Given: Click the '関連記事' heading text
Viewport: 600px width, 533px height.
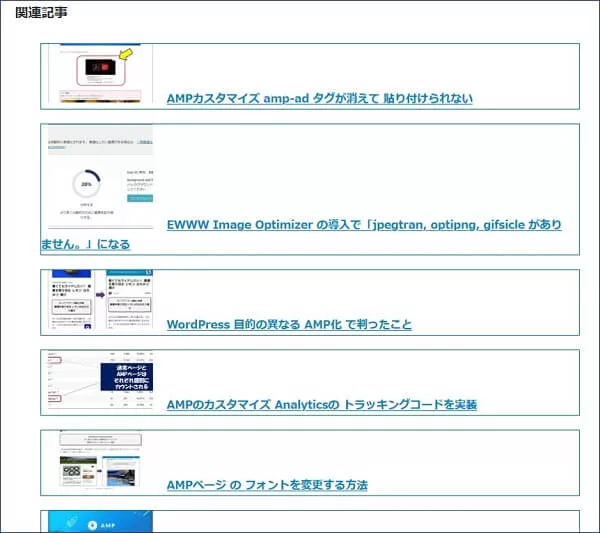Looking at the screenshot, I should [x=41, y=13].
